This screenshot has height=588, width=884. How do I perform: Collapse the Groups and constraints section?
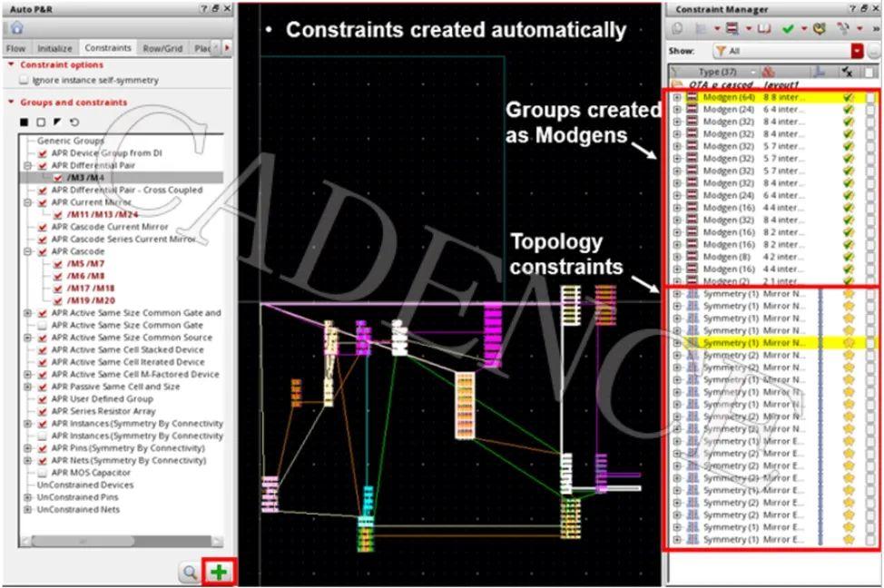[11, 103]
